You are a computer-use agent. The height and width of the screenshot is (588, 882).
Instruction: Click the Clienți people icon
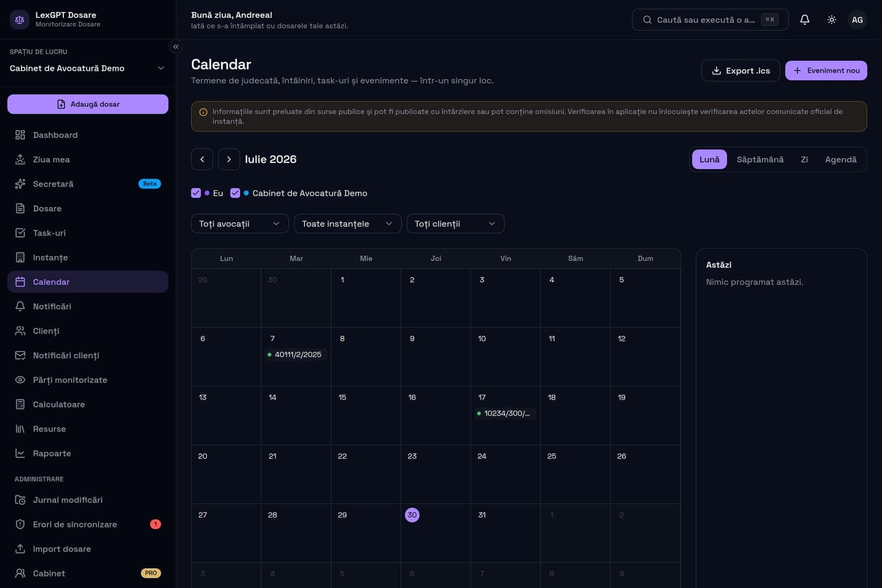20,331
